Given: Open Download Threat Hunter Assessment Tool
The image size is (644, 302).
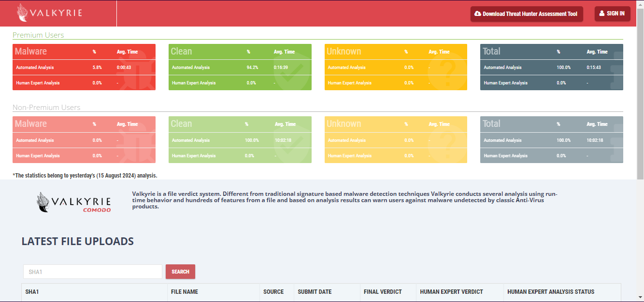Looking at the screenshot, I should tap(527, 14).
